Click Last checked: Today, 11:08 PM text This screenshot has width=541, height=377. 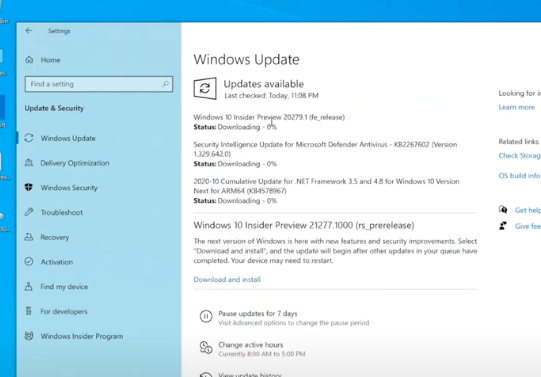271,96
